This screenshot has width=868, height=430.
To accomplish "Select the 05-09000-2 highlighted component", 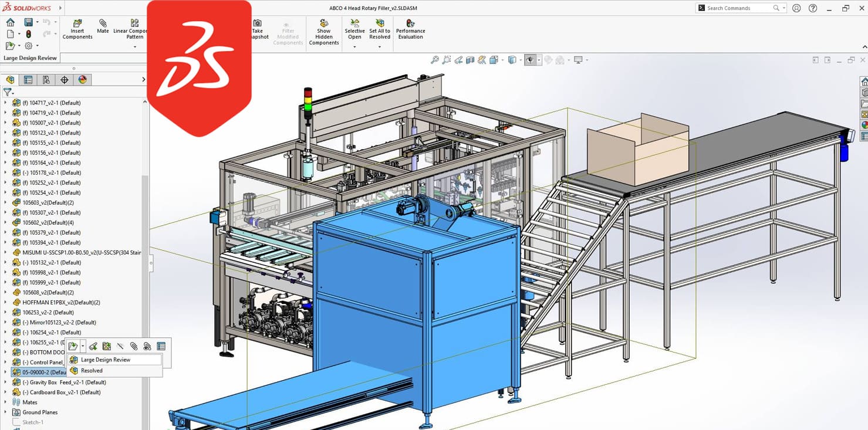I will click(39, 373).
